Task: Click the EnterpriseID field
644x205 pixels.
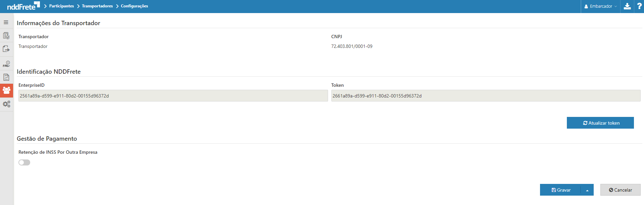Action: click(x=173, y=96)
